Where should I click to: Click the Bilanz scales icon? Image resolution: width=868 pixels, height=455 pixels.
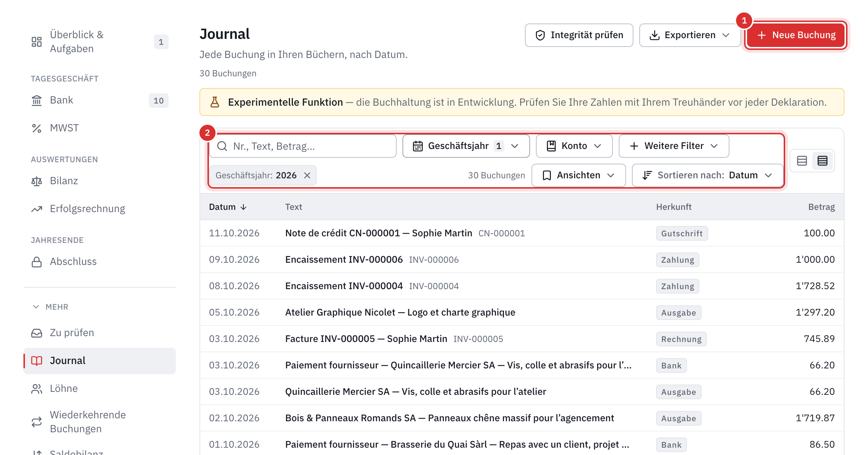point(37,181)
